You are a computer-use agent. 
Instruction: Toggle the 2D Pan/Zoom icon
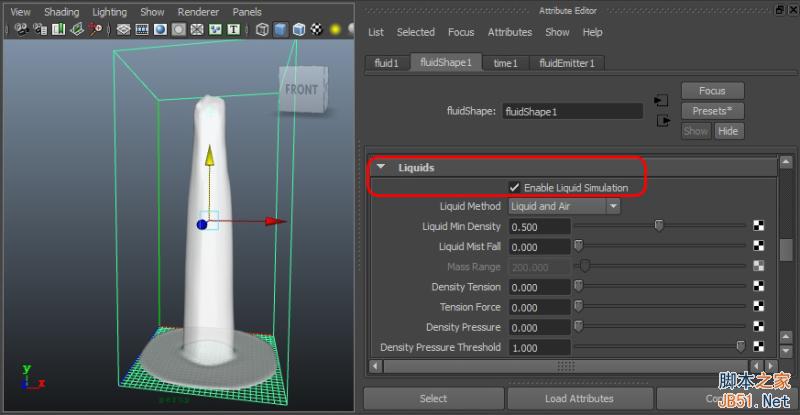point(95,30)
